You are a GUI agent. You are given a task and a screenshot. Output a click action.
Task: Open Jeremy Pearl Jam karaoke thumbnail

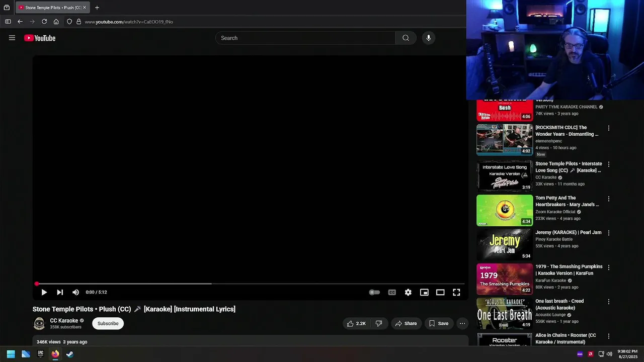tap(505, 245)
